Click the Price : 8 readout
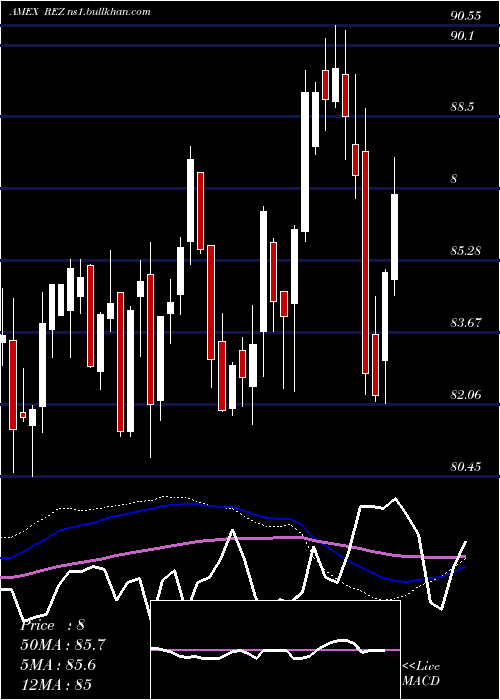500x700 pixels. pyautogui.click(x=52, y=625)
